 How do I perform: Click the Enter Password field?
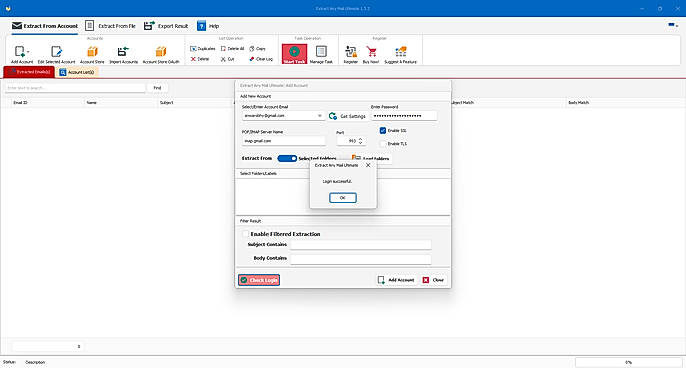click(404, 116)
